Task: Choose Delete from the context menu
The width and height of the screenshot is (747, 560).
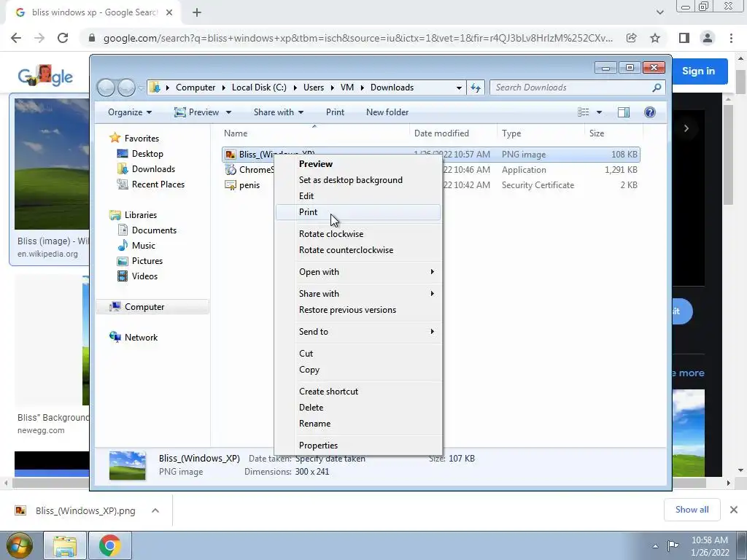Action: pyautogui.click(x=358, y=408)
